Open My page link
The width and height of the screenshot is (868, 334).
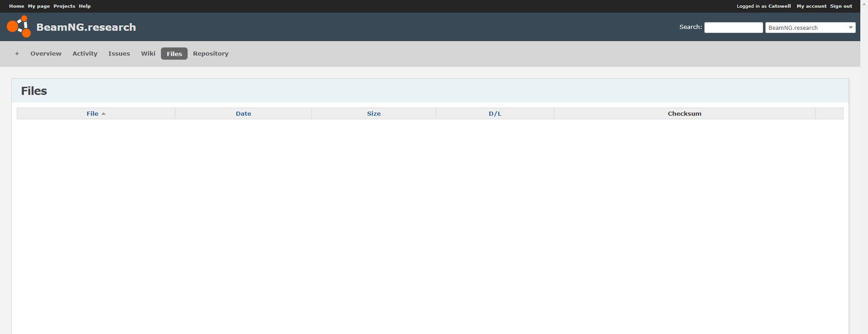pyautogui.click(x=39, y=6)
